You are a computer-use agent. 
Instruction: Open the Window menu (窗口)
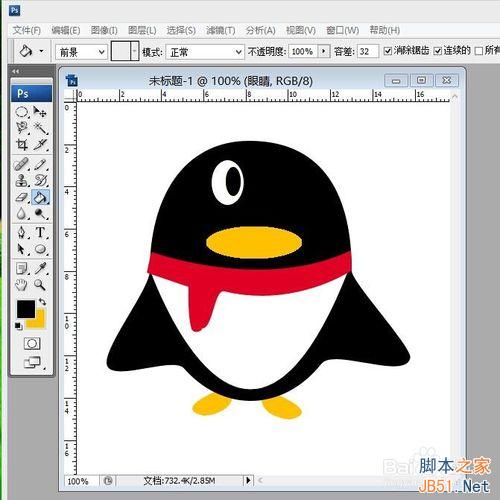click(342, 30)
